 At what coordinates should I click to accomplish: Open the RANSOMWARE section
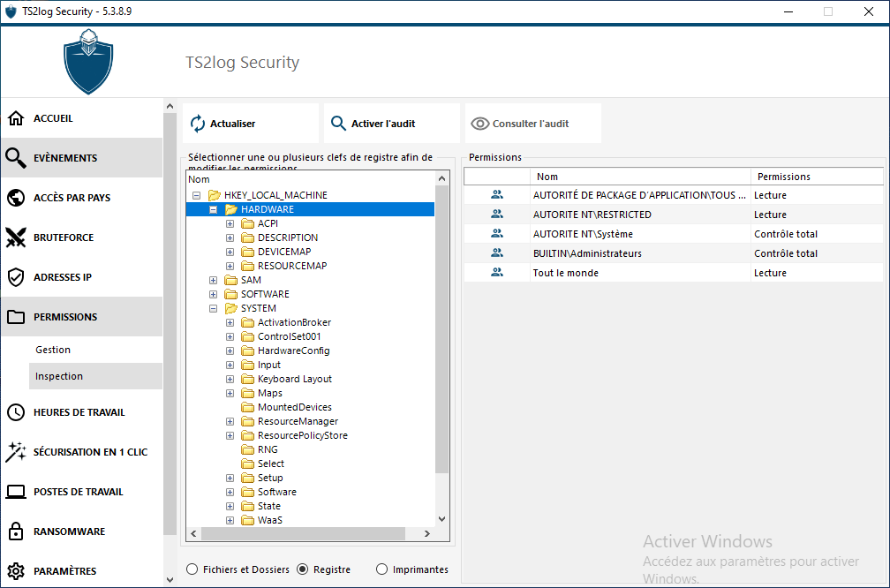coord(82,531)
